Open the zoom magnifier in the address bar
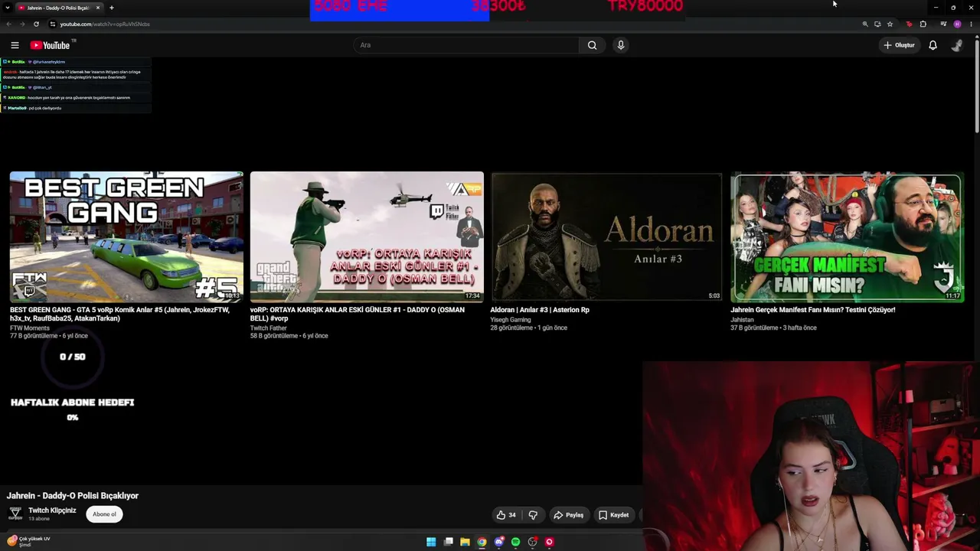This screenshot has height=551, width=980. (865, 24)
